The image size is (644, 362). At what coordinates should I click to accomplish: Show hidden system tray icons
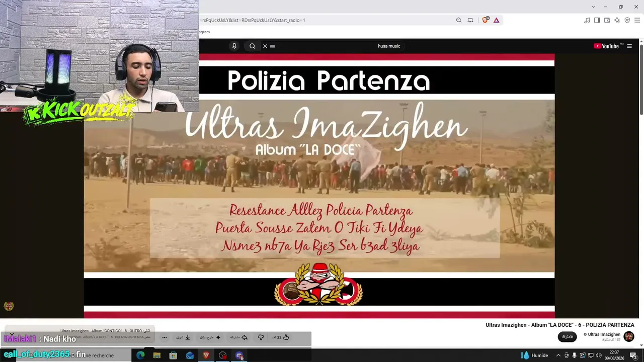[x=558, y=355]
